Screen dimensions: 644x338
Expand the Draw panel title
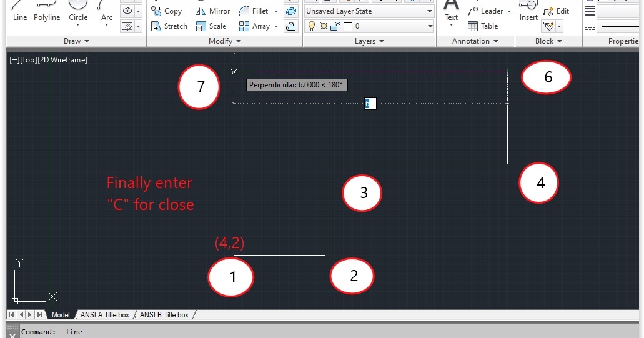[76, 41]
